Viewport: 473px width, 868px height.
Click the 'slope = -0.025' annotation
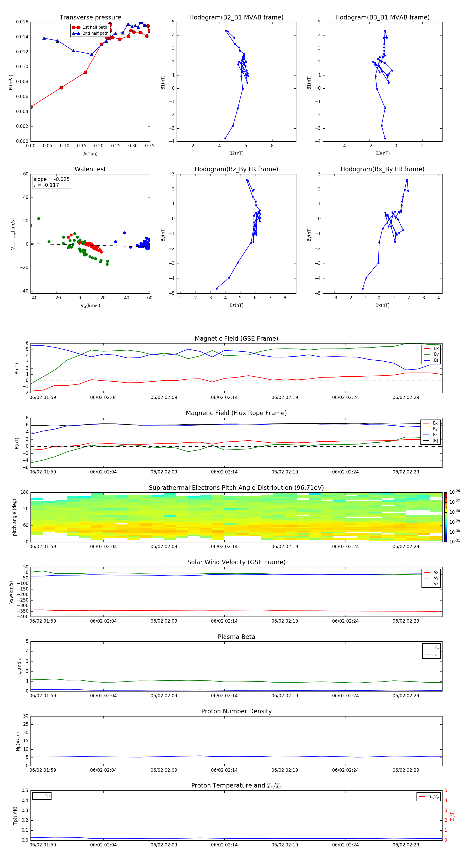click(52, 179)
